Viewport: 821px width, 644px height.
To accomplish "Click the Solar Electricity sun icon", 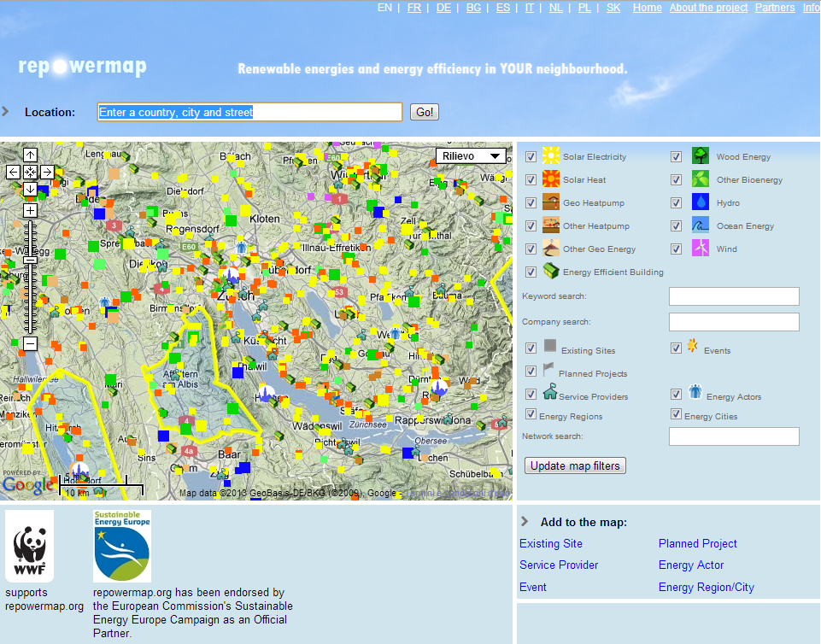I will 551,155.
